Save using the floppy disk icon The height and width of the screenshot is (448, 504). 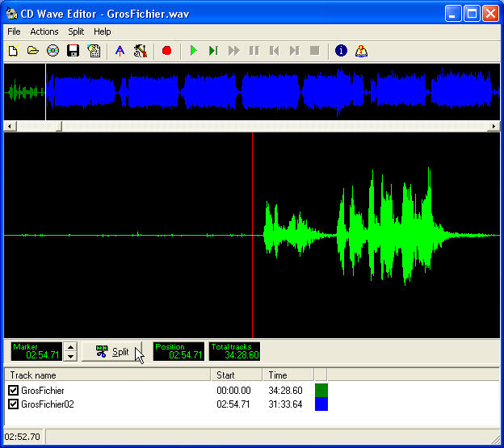[73, 51]
